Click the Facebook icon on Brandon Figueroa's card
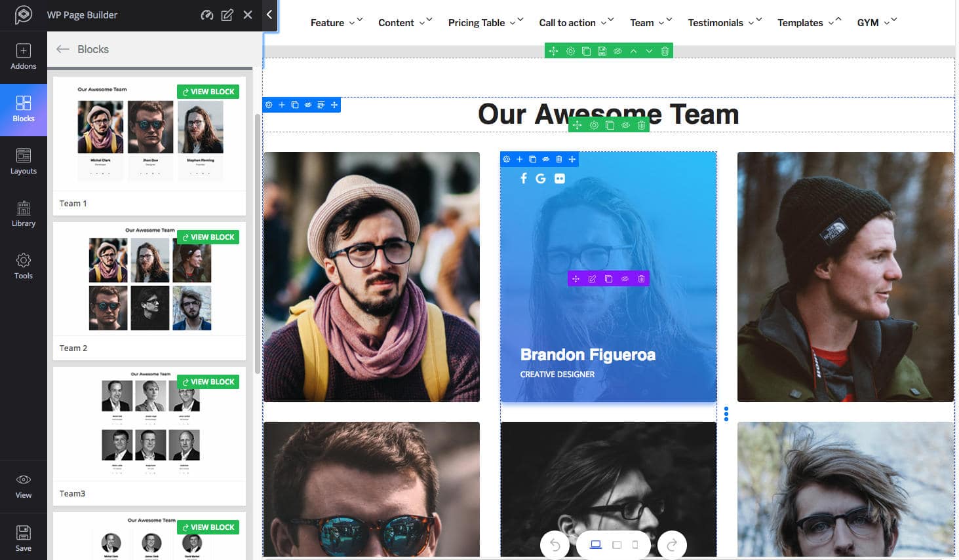This screenshot has height=560, width=959. tap(523, 178)
